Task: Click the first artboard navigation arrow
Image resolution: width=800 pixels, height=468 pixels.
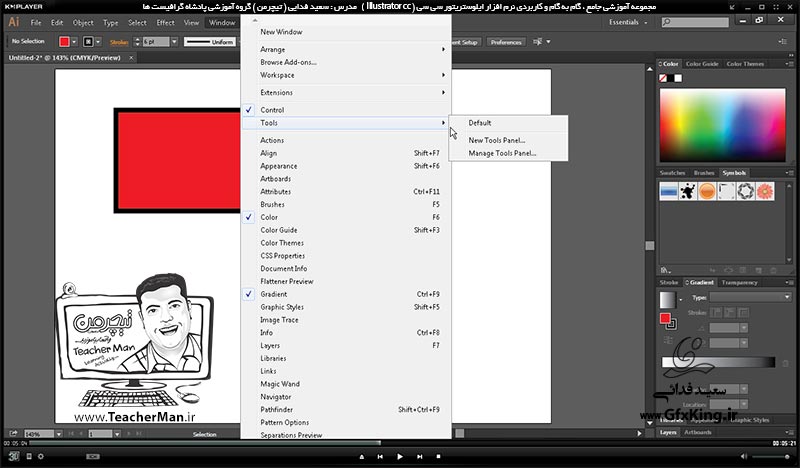Action: [70, 434]
